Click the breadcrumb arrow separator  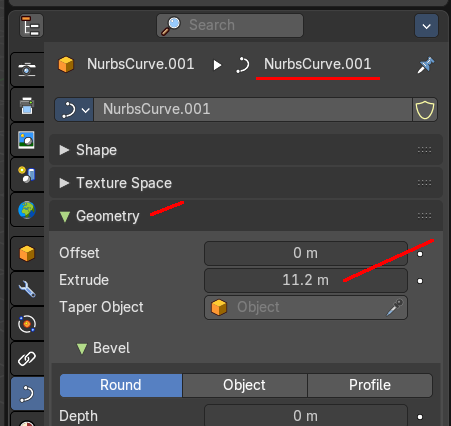(x=217, y=65)
